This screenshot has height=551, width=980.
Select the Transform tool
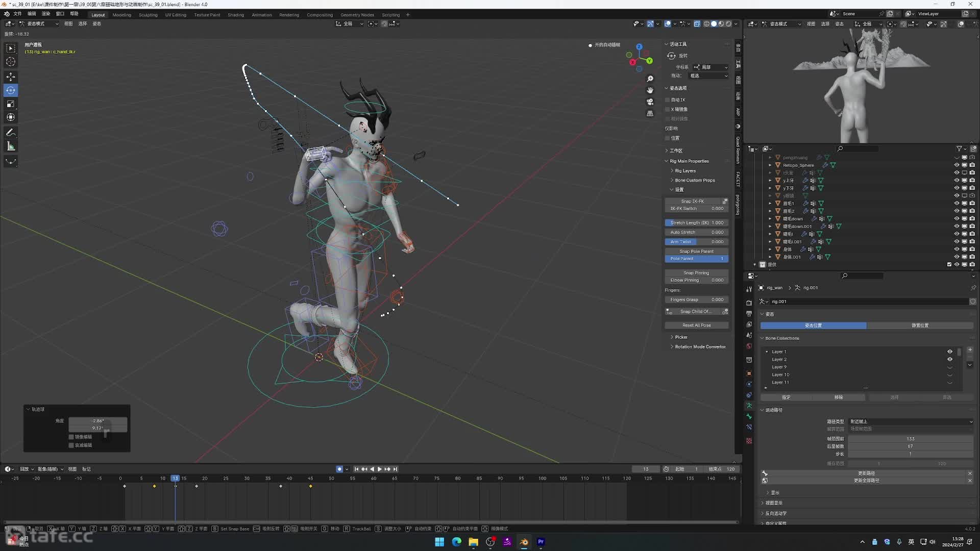[11, 117]
